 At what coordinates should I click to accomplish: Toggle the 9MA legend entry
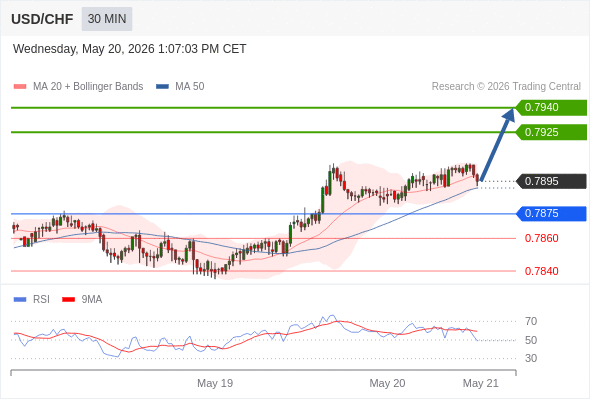point(82,300)
